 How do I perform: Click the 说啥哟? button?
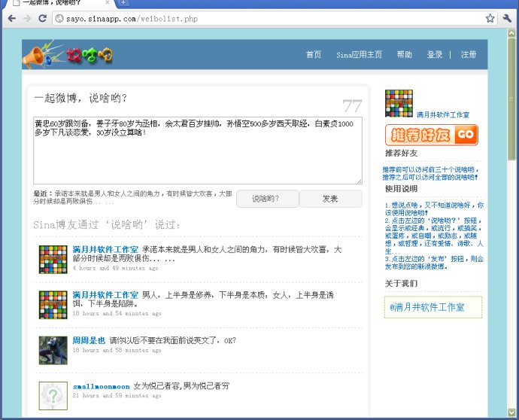(268, 199)
